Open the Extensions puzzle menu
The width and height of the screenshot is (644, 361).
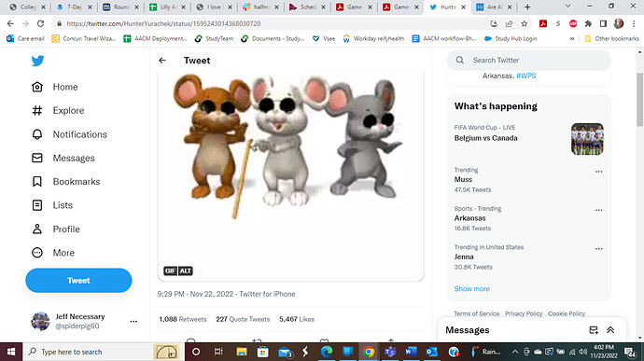pyautogui.click(x=588, y=24)
